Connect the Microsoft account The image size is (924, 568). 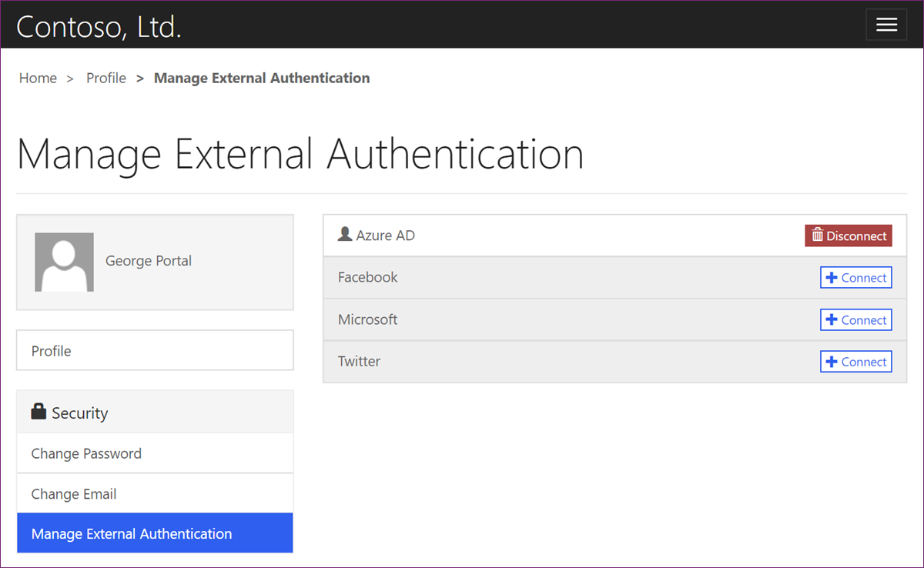tap(856, 320)
